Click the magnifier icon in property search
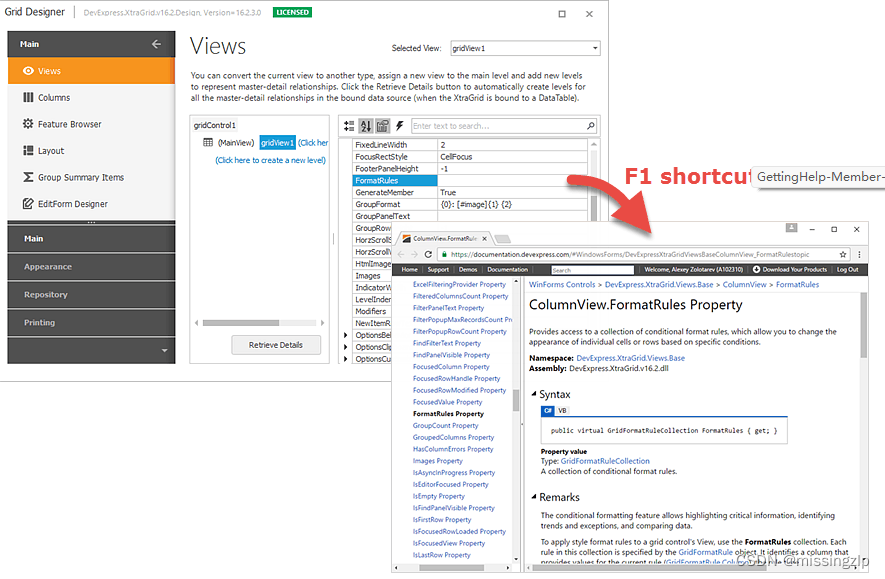 (x=590, y=126)
